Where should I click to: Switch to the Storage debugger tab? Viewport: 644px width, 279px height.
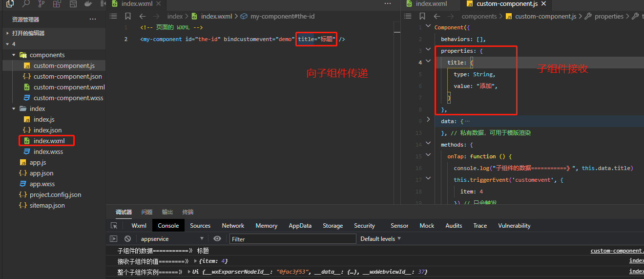(x=332, y=226)
